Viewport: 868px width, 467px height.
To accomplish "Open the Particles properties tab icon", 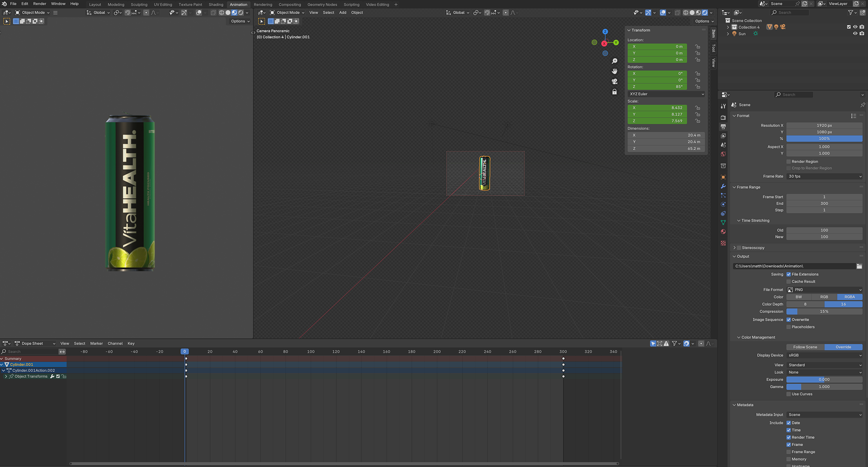I will coord(723,195).
